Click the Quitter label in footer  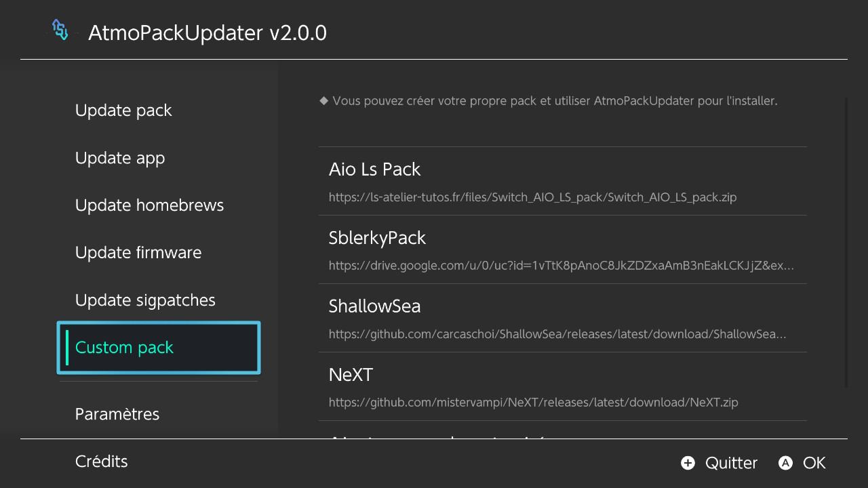[x=731, y=463]
